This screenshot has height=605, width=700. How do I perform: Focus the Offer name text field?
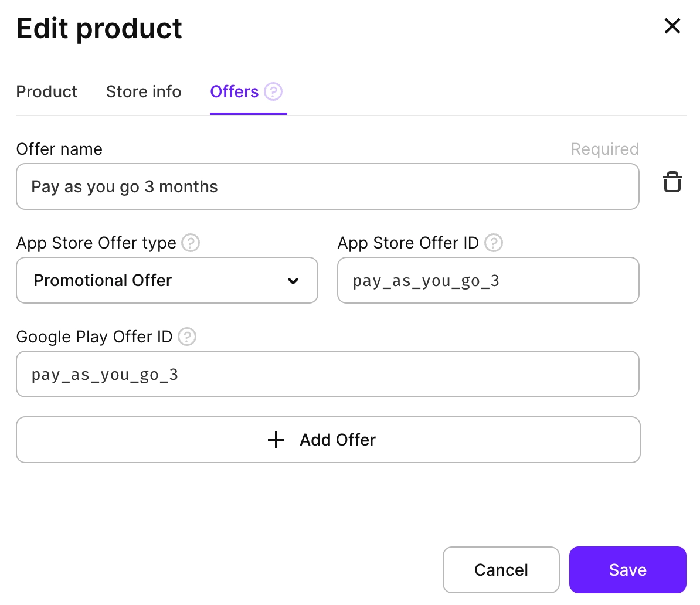[327, 186]
